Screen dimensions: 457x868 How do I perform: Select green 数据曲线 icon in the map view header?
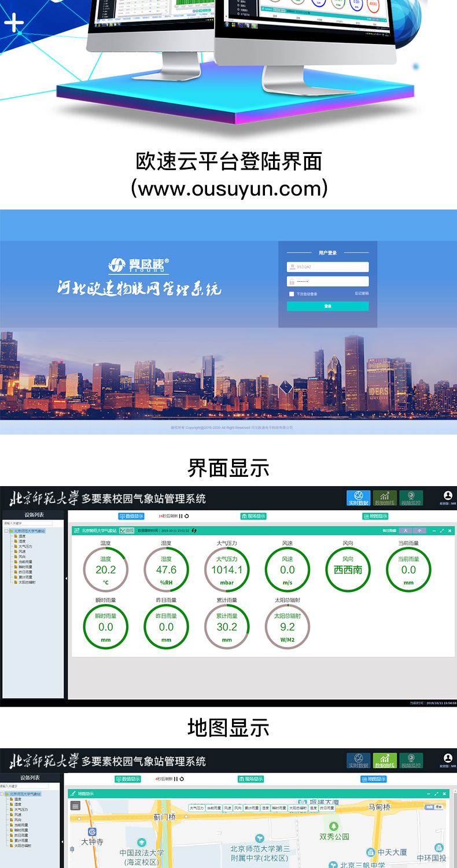385,760
